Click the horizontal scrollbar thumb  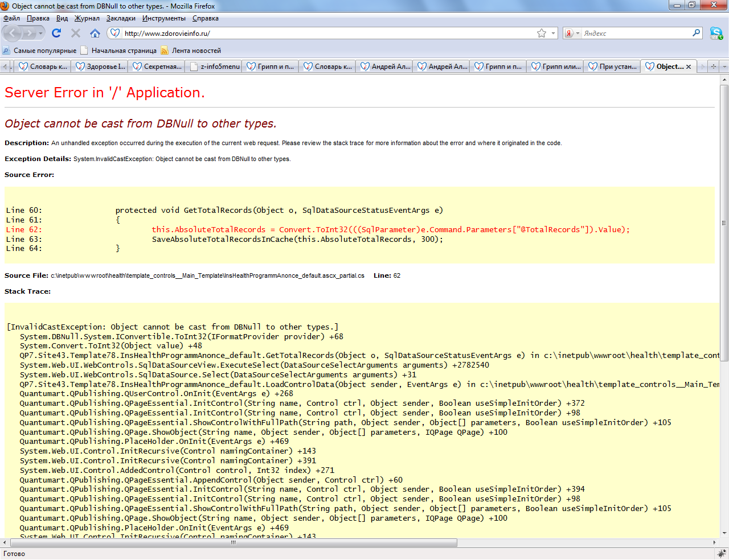point(234,543)
